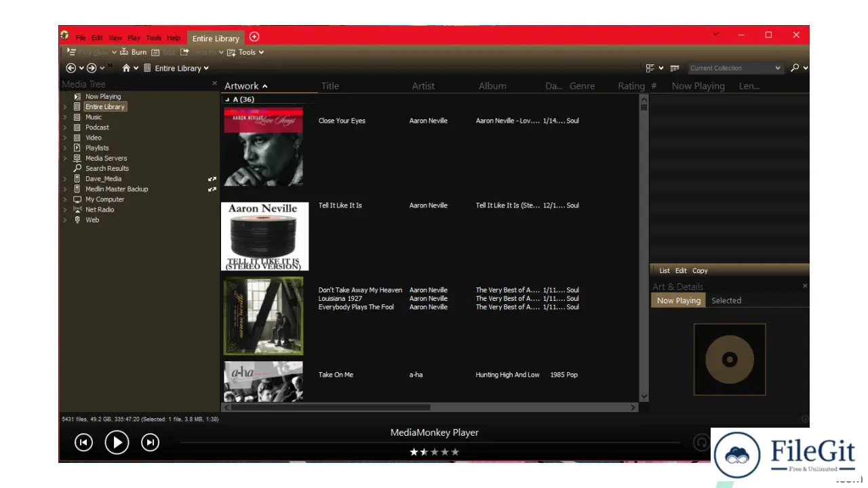Click the Dave_Media device icon
868x488 pixels.
pos(77,179)
